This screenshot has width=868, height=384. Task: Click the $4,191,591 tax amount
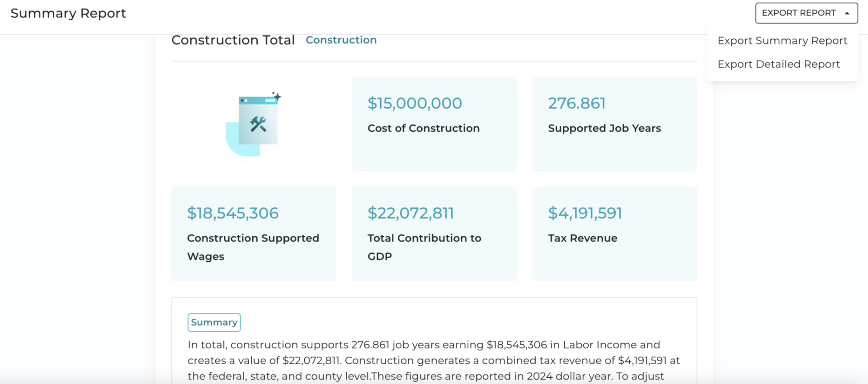(x=585, y=213)
